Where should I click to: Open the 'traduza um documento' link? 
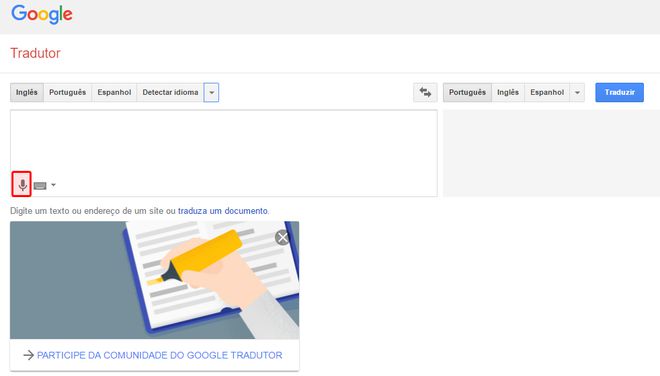223,211
